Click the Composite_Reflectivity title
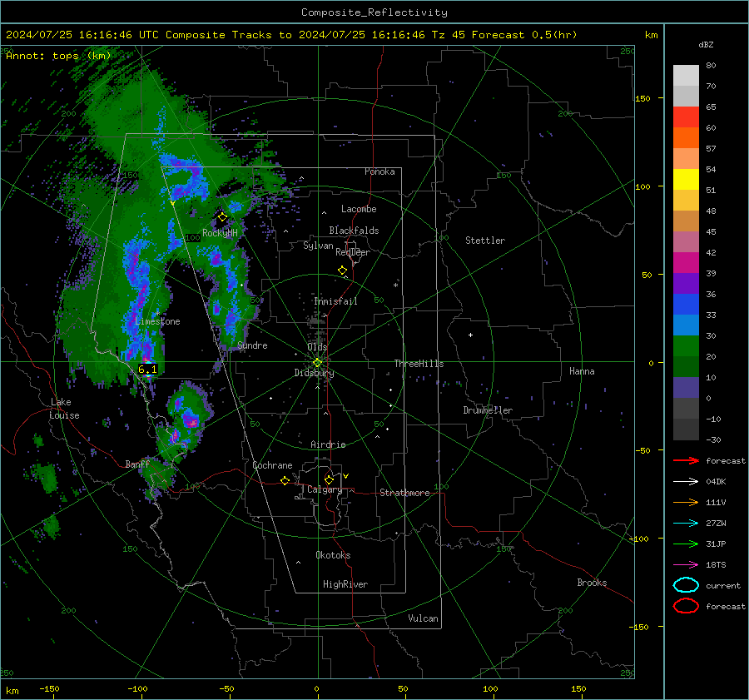The width and height of the screenshot is (749, 700). coord(374,12)
